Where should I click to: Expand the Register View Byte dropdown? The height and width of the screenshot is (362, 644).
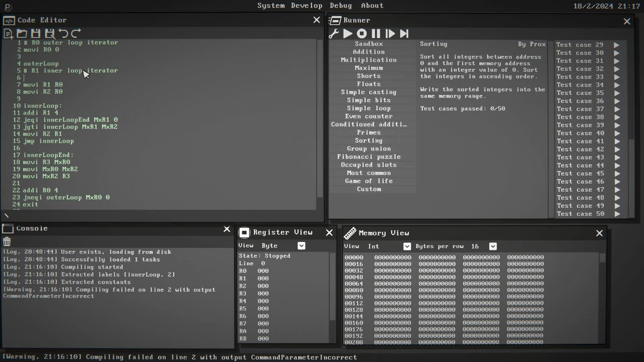coord(301,246)
